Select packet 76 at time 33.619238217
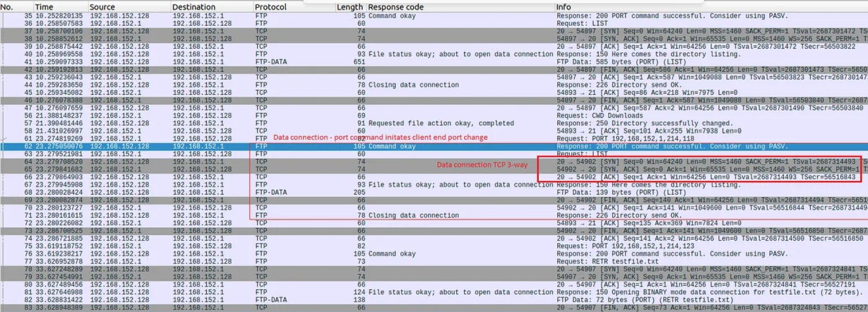The height and width of the screenshot is (312, 868). [434, 254]
